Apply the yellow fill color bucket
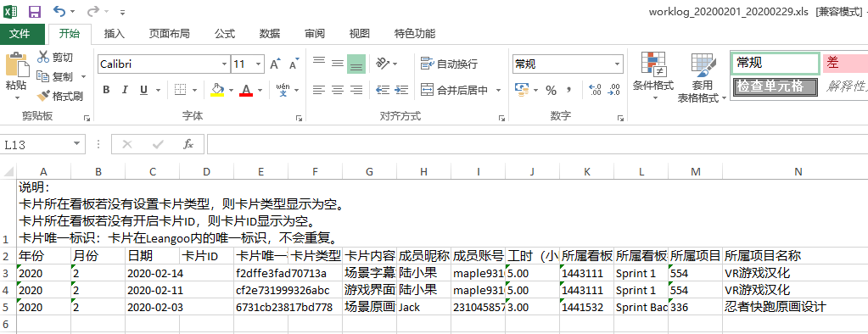Viewport: 868px width, 334px height. pos(217,90)
